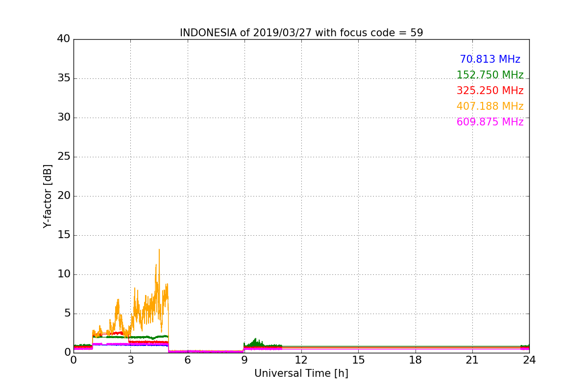Click the x-axis tick label 15

coord(358,360)
